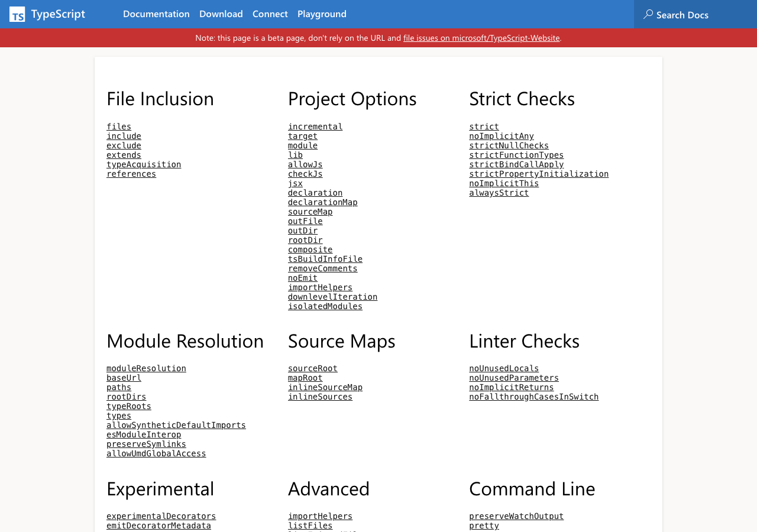Open the allowSyntheticDefaultImports link
Screen dimensions: 757x532
pyautogui.click(x=176, y=425)
